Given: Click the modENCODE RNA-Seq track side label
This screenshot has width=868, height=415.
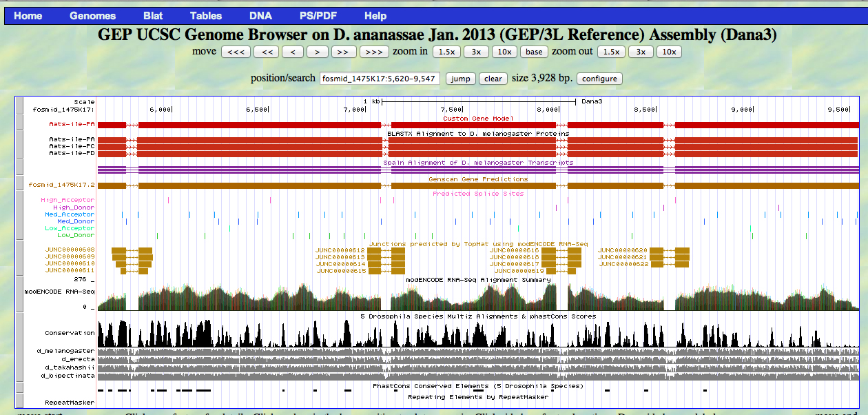Looking at the screenshot, I should pyautogui.click(x=59, y=292).
